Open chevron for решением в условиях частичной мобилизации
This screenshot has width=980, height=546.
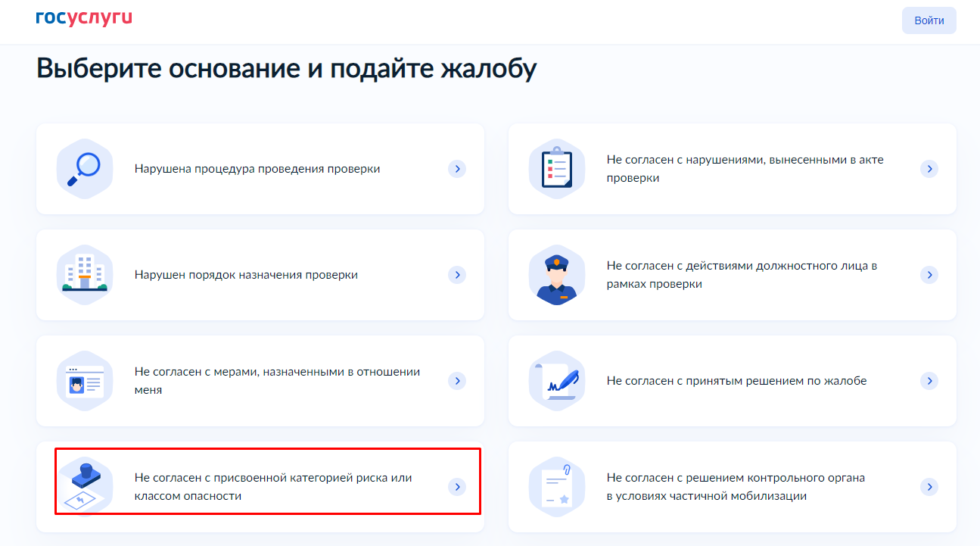click(x=929, y=487)
